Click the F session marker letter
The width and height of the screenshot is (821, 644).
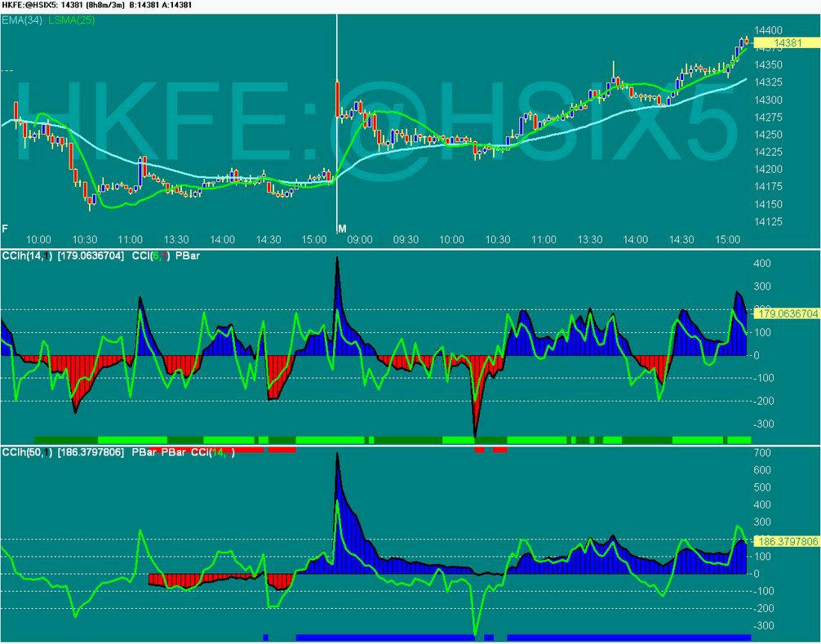(5, 229)
